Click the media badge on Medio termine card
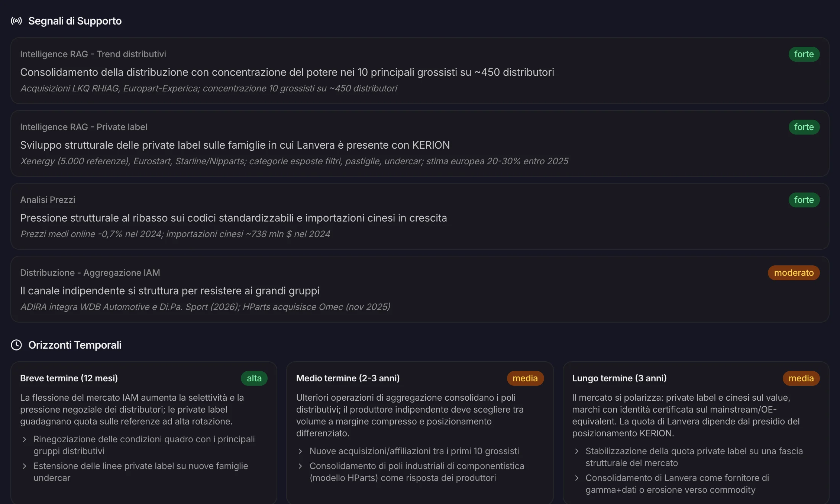Viewport: 840px width, 504px height. [x=525, y=378]
